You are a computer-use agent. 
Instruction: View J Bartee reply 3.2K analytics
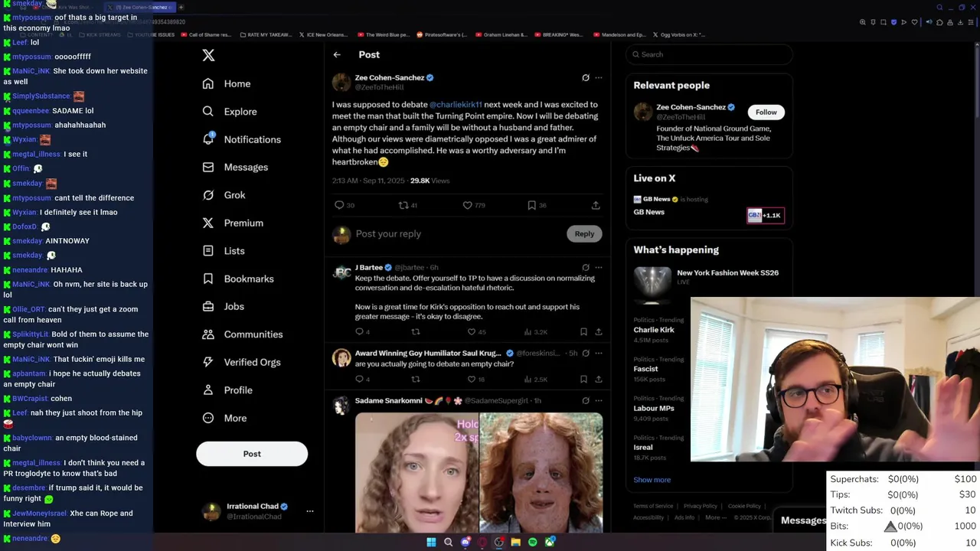tap(535, 332)
